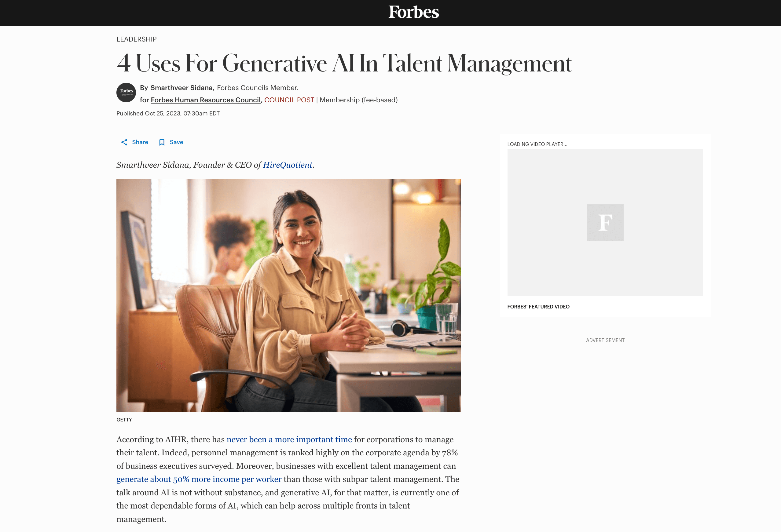The width and height of the screenshot is (781, 532).
Task: Click the publish date line
Action: (168, 113)
